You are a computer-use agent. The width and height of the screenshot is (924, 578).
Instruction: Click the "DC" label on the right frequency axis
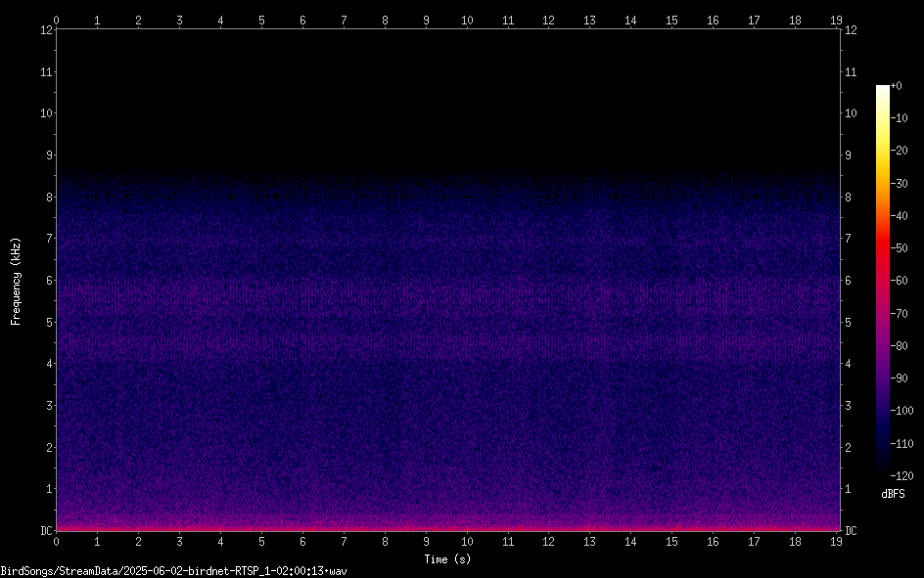click(x=851, y=531)
